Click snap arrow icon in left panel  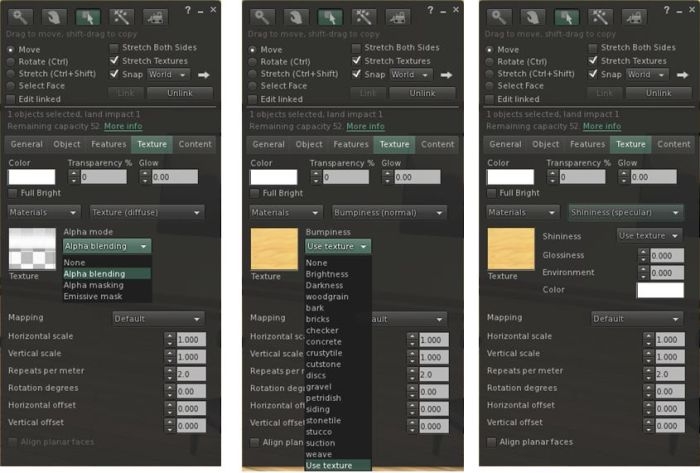point(204,75)
